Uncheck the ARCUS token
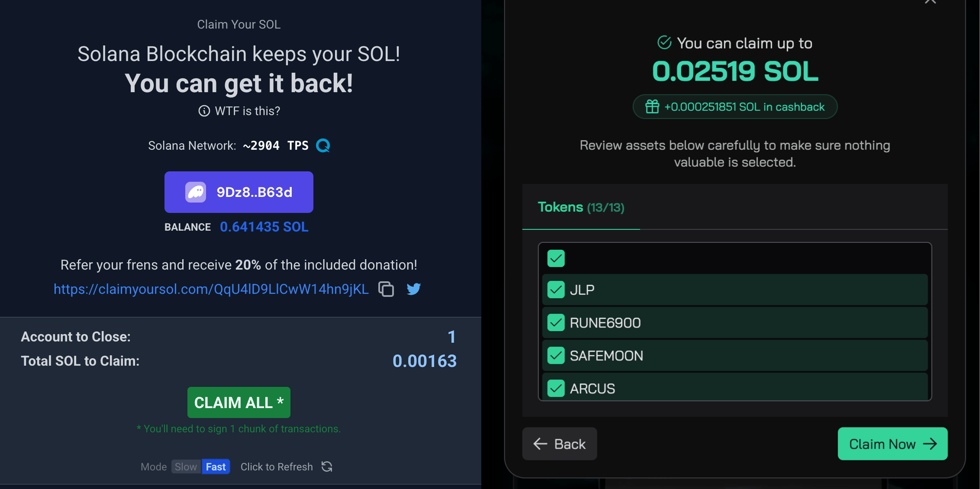 coord(556,388)
